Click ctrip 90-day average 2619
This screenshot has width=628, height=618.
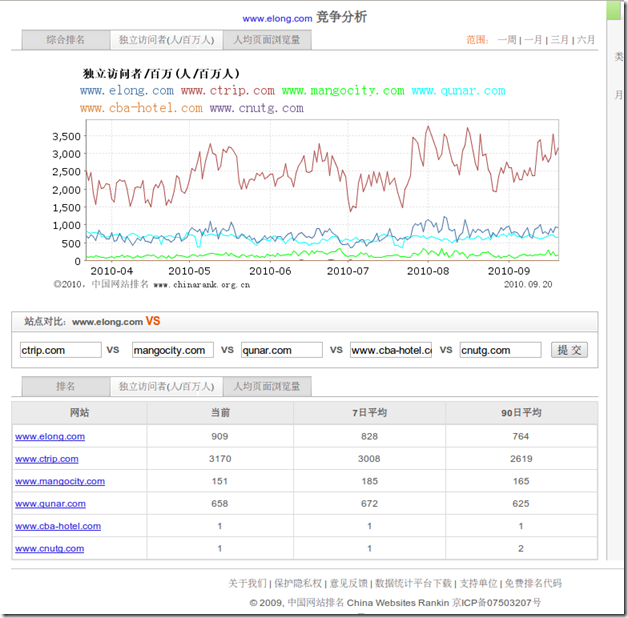pyautogui.click(x=521, y=459)
